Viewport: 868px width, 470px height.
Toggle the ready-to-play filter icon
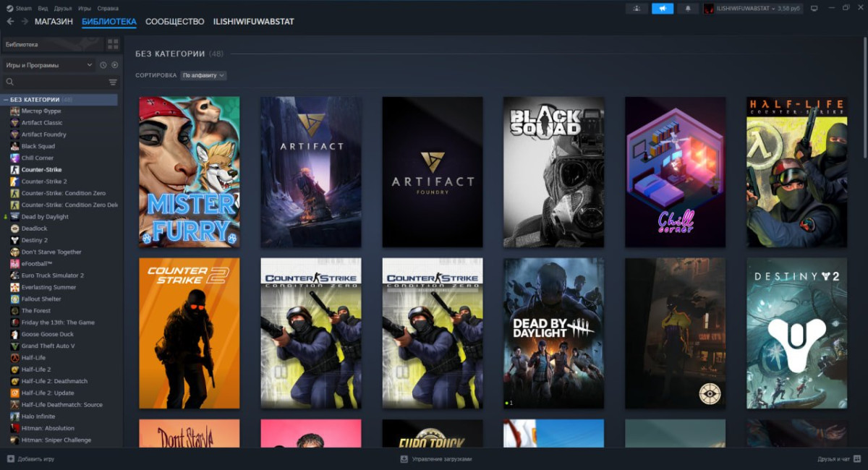114,65
